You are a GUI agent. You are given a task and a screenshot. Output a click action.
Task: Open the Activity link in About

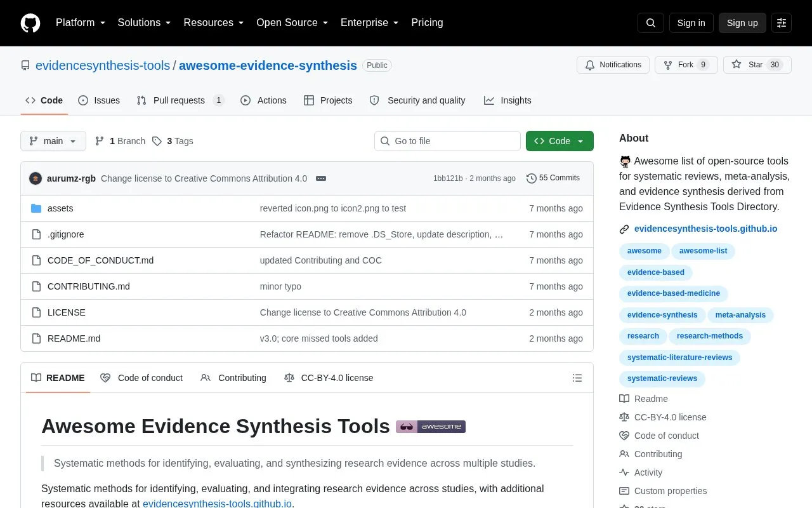coord(648,472)
